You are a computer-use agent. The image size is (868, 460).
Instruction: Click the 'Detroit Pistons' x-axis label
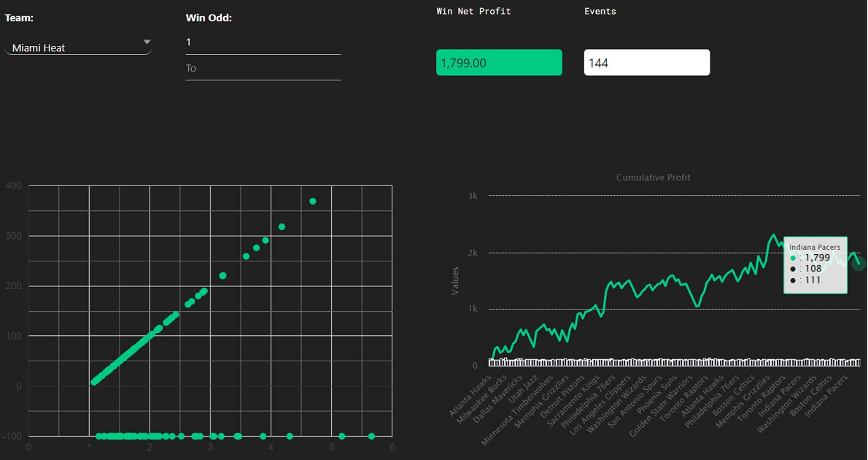(x=562, y=396)
